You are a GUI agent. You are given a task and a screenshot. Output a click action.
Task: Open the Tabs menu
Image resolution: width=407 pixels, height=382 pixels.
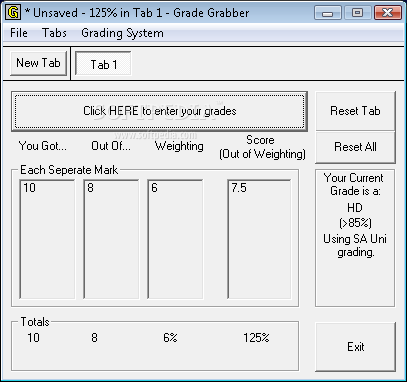click(54, 33)
